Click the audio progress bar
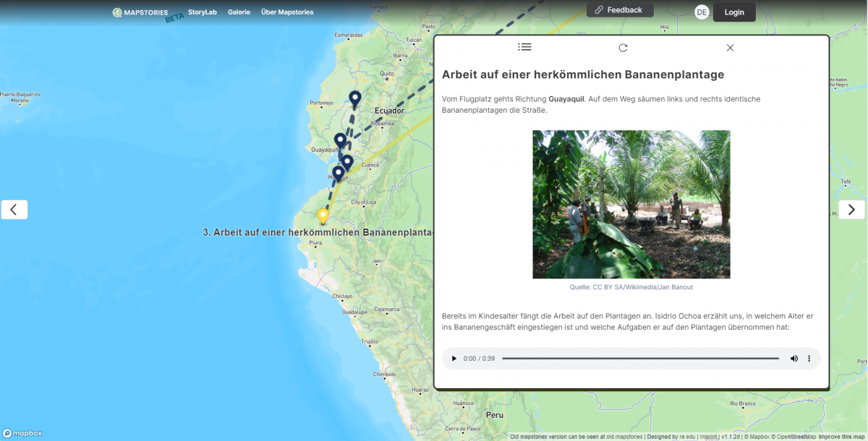This screenshot has width=868, height=441. pyautogui.click(x=640, y=359)
